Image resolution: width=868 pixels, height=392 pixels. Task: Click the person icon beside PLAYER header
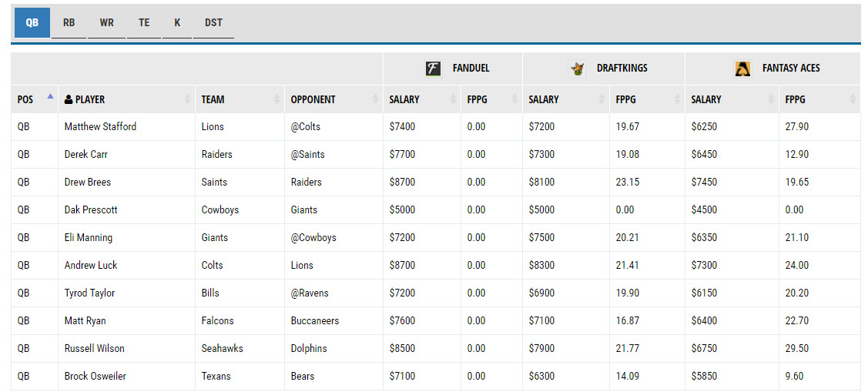[x=69, y=99]
